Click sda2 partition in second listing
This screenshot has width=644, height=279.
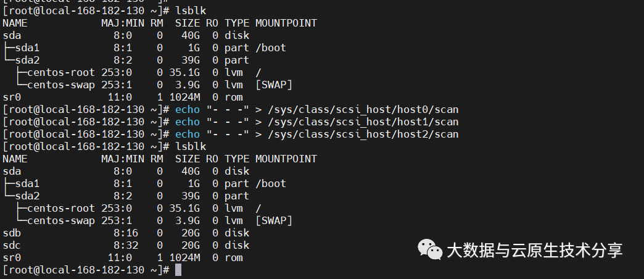pyautogui.click(x=27, y=196)
